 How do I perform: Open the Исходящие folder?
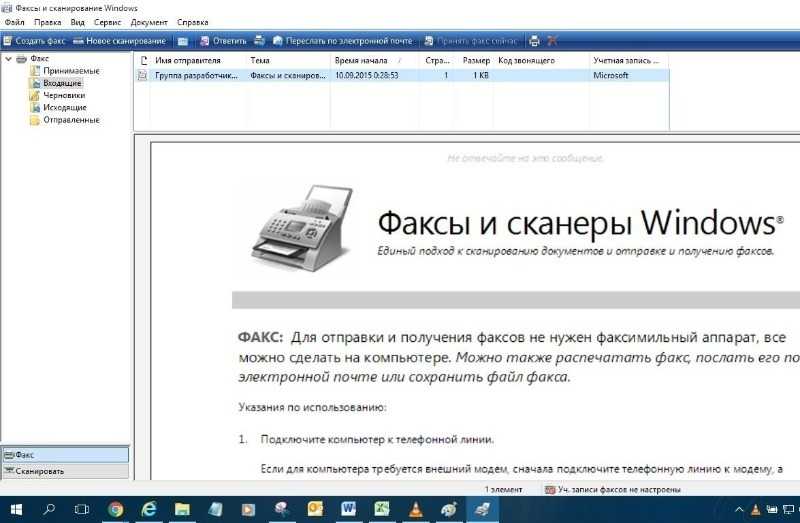coord(64,108)
